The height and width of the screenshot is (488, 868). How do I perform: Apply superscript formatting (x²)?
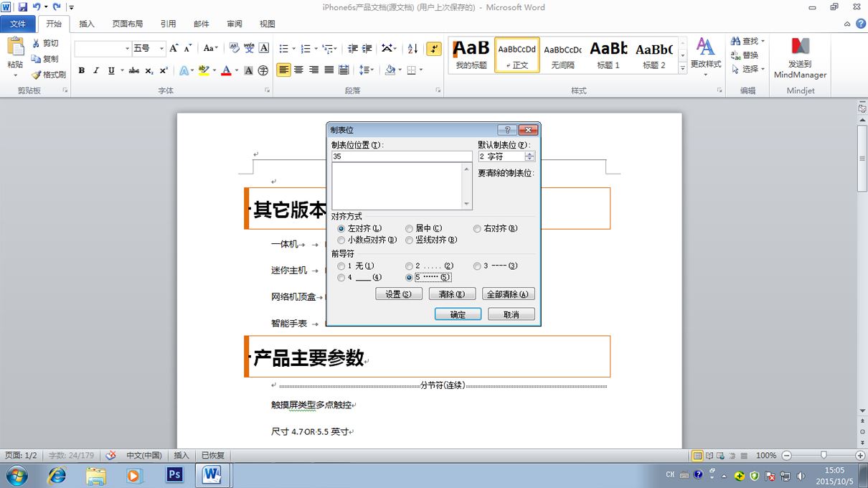(x=164, y=70)
